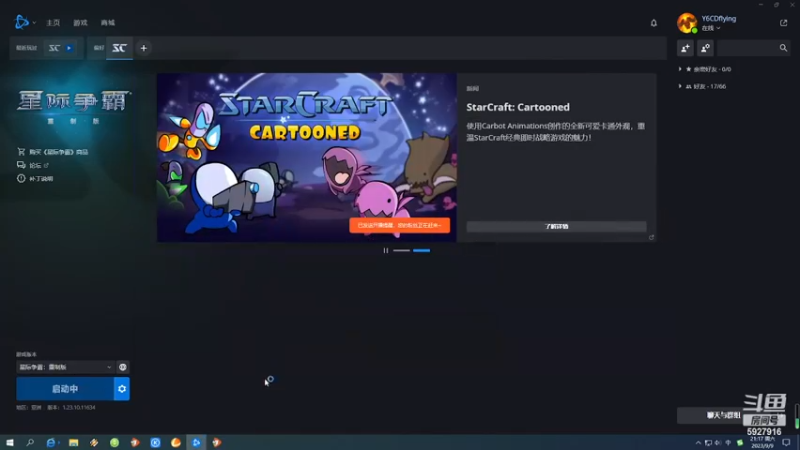800x450 pixels.
Task: Open friend requests management icon
Action: [x=705, y=48]
